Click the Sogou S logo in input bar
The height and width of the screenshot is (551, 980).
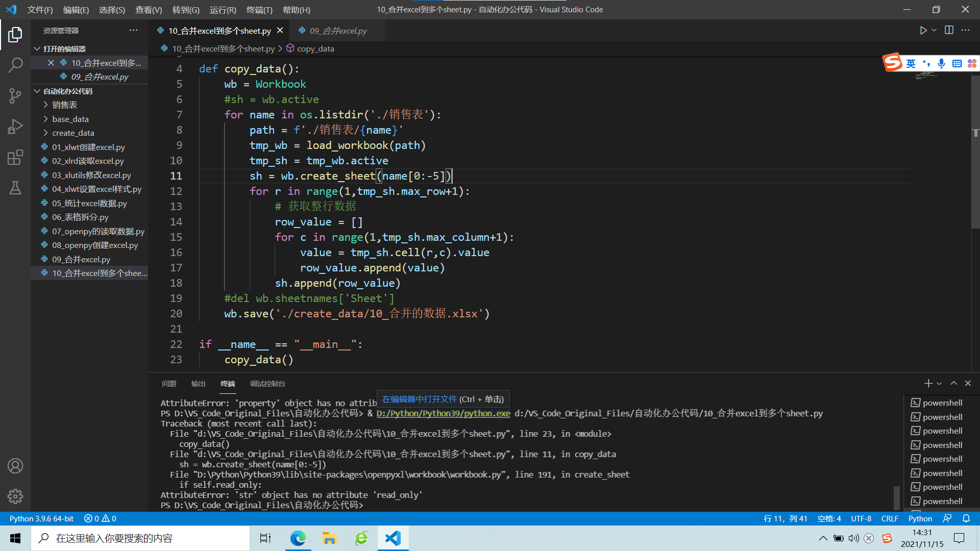[x=893, y=62]
